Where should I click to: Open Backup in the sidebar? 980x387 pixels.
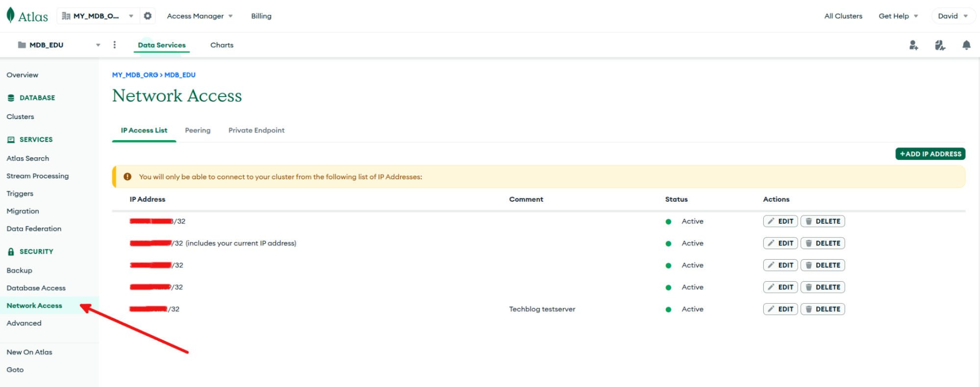click(19, 270)
